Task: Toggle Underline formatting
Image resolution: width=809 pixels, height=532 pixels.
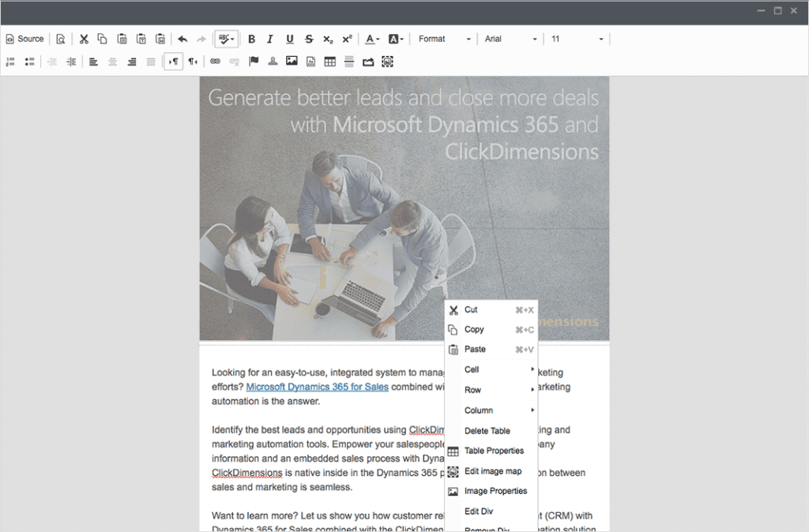Action: (x=289, y=39)
